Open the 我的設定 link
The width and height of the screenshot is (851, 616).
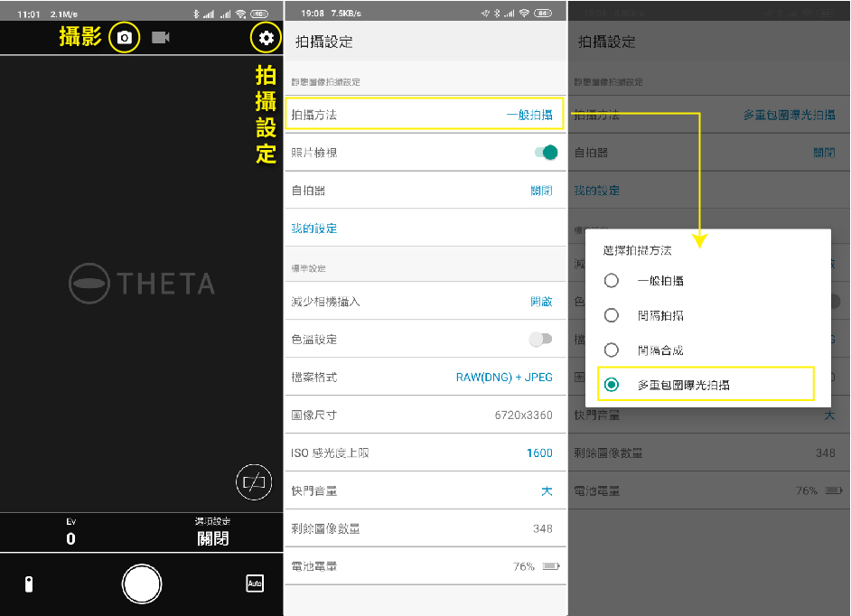point(314,229)
